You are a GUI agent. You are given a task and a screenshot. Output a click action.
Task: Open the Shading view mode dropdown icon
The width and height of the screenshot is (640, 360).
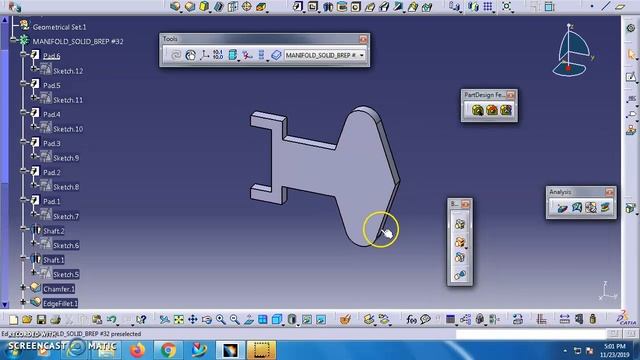[x=292, y=319]
